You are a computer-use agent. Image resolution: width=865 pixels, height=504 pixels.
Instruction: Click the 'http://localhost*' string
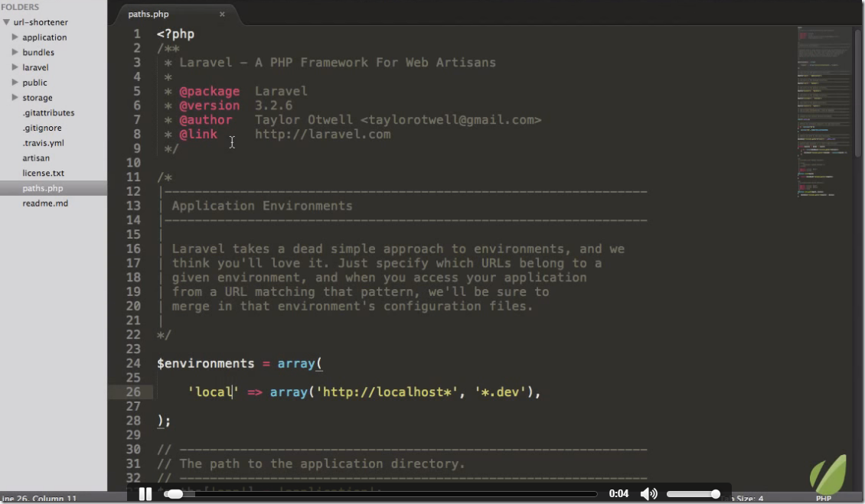tap(387, 392)
